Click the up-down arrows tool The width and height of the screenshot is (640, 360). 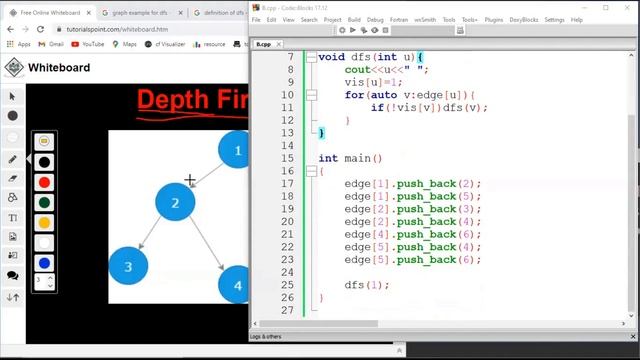[x=13, y=298]
